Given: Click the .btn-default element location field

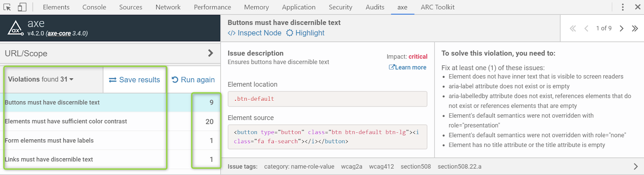Looking at the screenshot, I should tap(327, 99).
